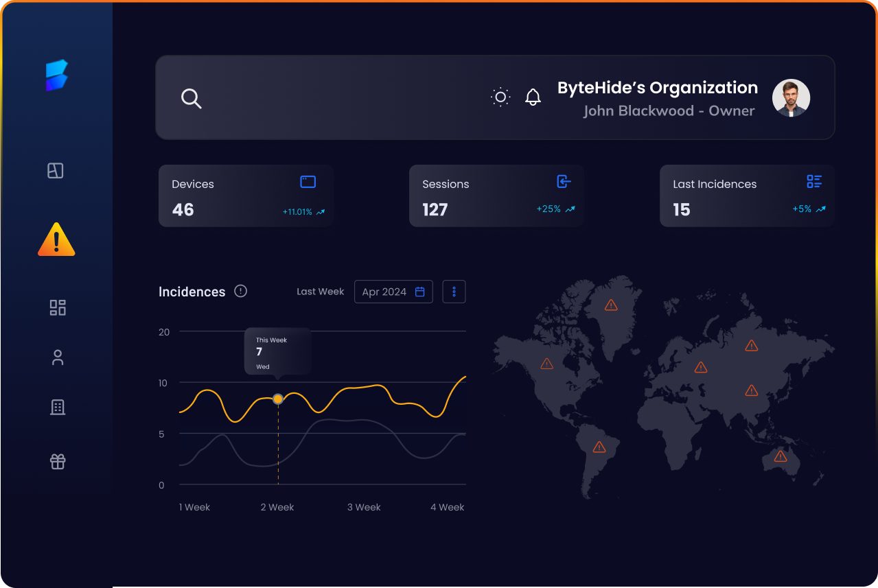878x588 pixels.
Task: Open the gift rewards sidebar icon
Action: (x=58, y=462)
